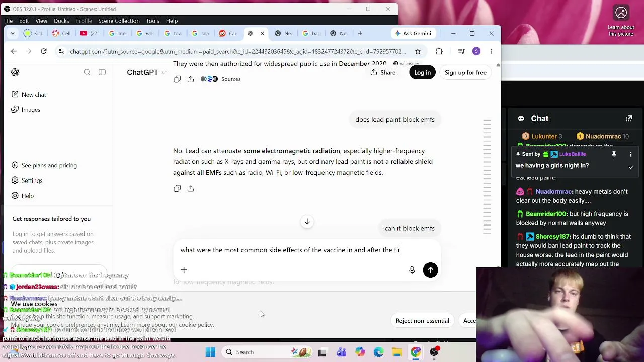Click the Windows Start button
Image resolution: width=644 pixels, height=362 pixels.
[x=210, y=352]
